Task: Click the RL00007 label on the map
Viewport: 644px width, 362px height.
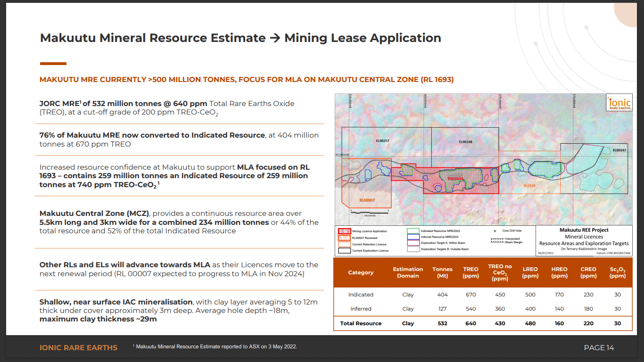Action: (x=367, y=200)
